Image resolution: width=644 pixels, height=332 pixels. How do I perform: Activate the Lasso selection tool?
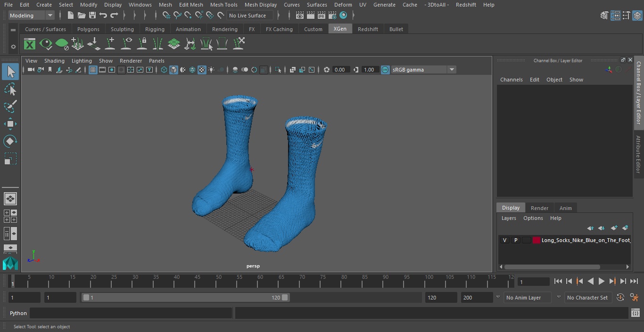(x=10, y=89)
